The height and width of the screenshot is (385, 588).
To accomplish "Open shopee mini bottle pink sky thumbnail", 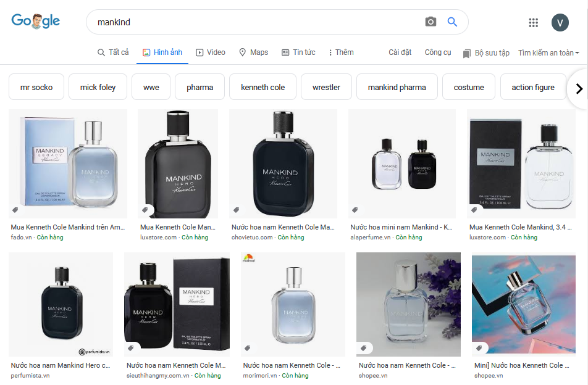I will point(524,304).
